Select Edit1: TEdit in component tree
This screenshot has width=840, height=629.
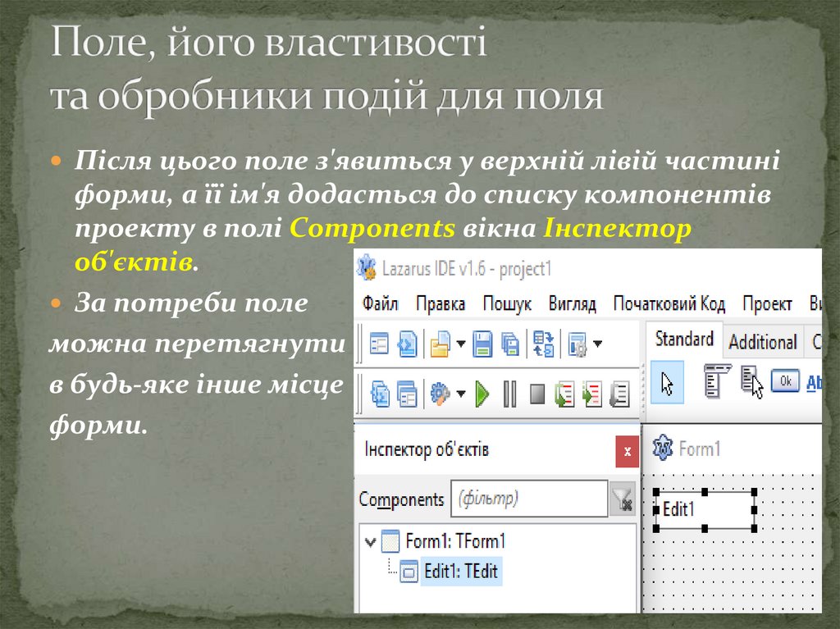pyautogui.click(x=460, y=571)
